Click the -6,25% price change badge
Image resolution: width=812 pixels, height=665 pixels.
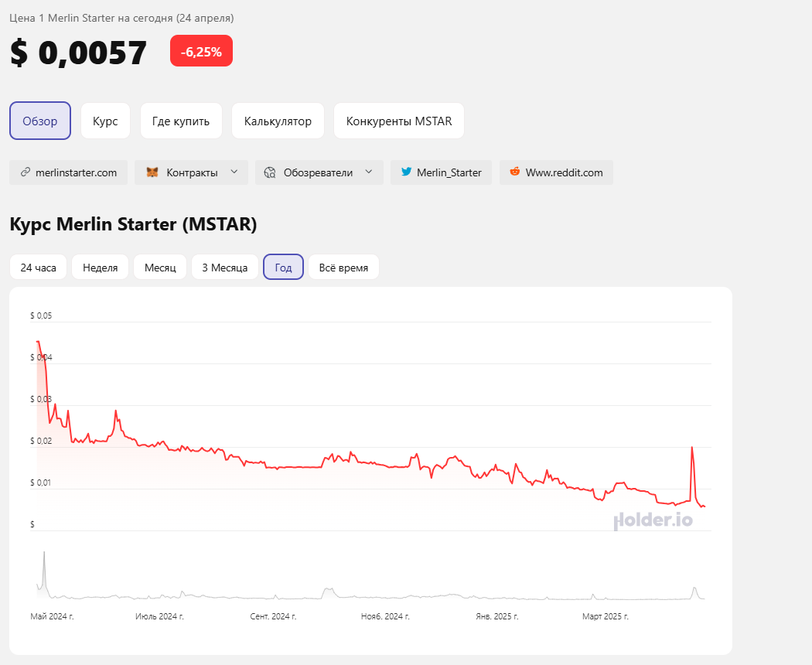pos(201,51)
